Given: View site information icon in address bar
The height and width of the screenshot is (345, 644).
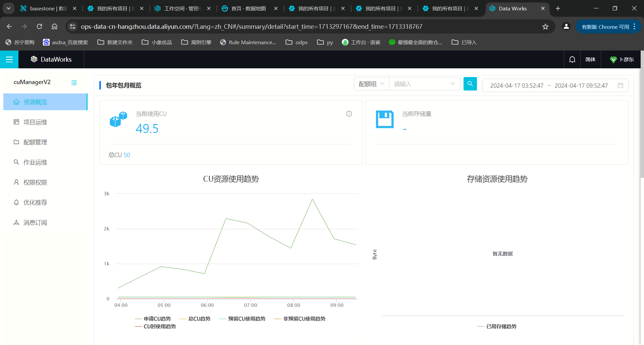Looking at the screenshot, I should click(72, 26).
